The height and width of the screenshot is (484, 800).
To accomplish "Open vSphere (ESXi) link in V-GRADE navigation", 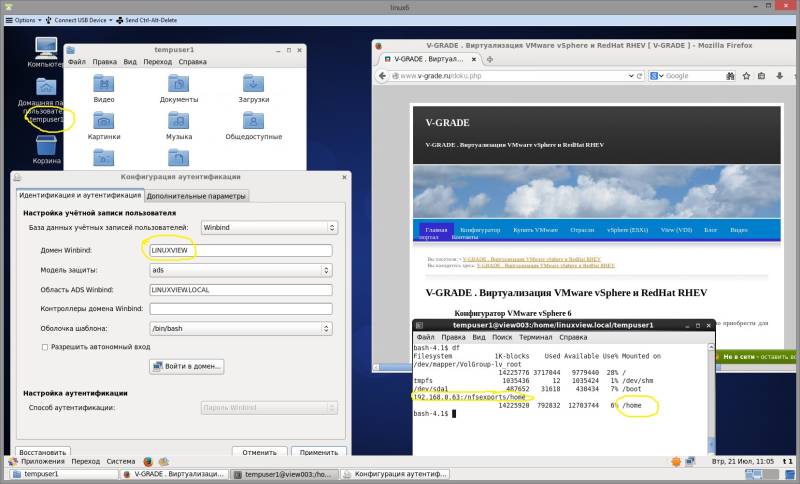I will point(628,230).
